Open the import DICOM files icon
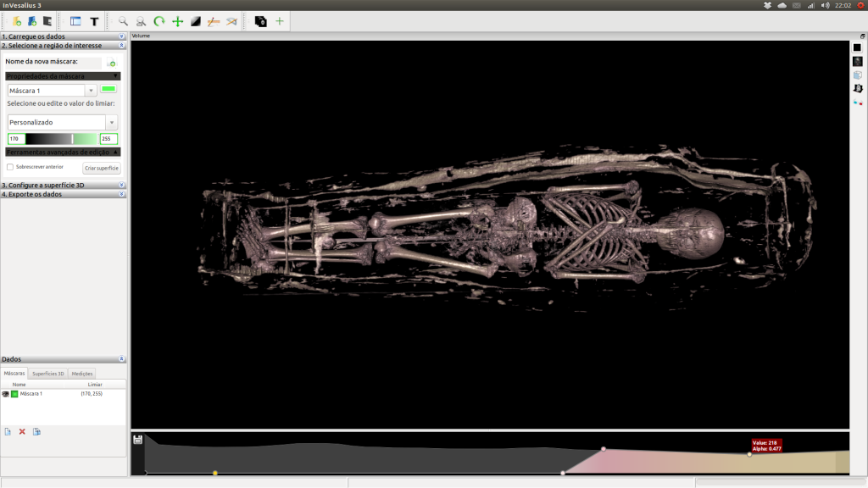This screenshot has height=488, width=868. [16, 21]
